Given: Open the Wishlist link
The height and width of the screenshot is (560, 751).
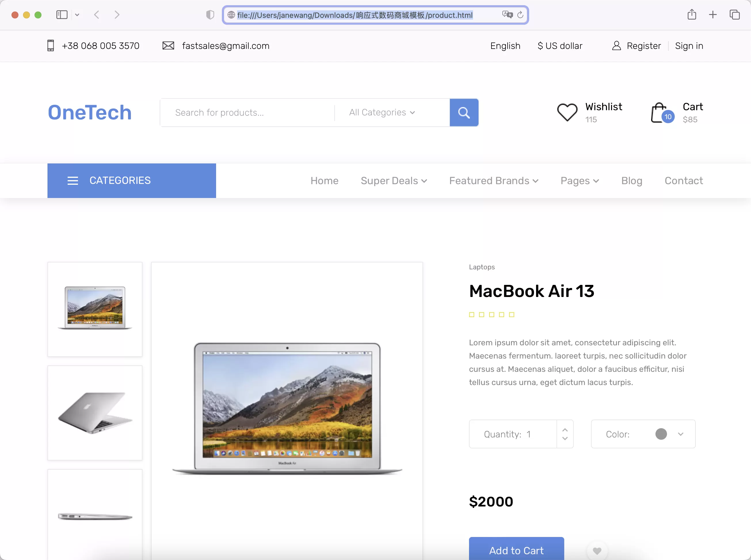Looking at the screenshot, I should [604, 106].
